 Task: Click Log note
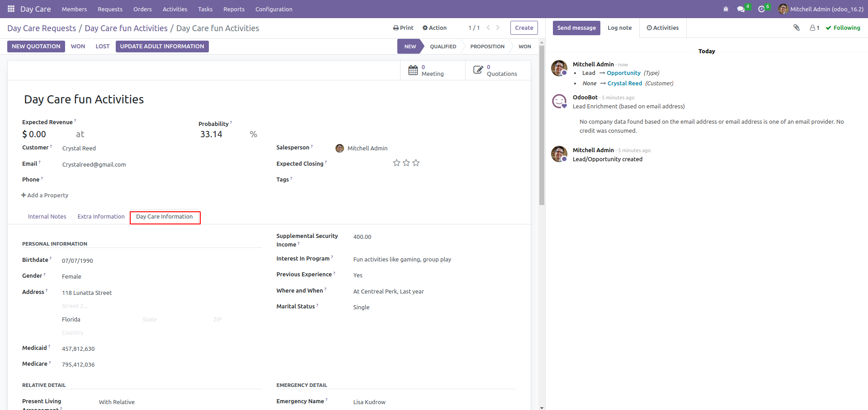[x=619, y=28]
